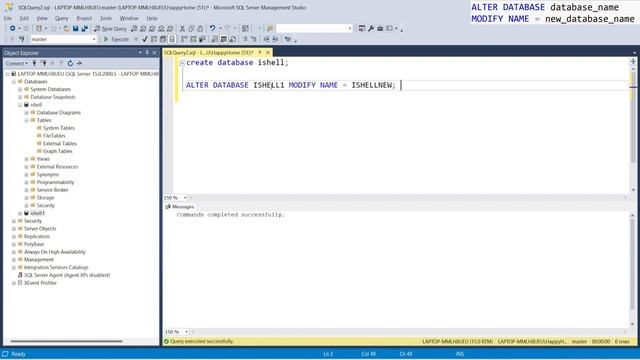Pin the SQLQuery2.sql tab
The height and width of the screenshot is (360, 640).
[260, 53]
